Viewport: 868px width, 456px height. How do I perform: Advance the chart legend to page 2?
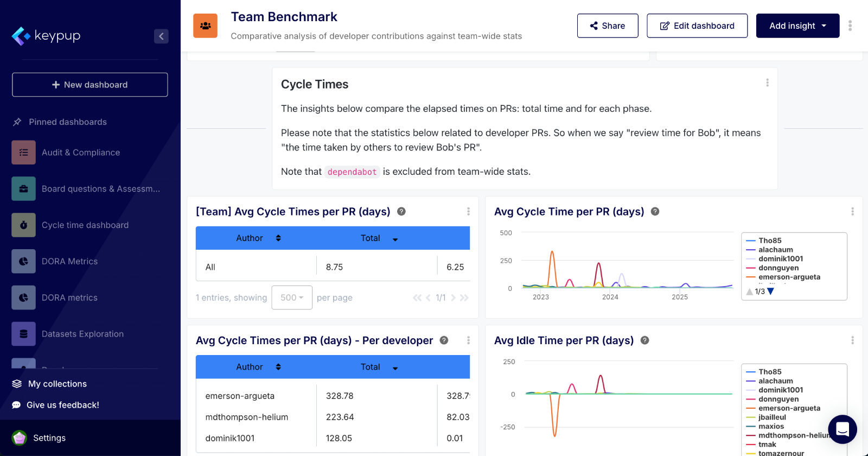coord(771,291)
